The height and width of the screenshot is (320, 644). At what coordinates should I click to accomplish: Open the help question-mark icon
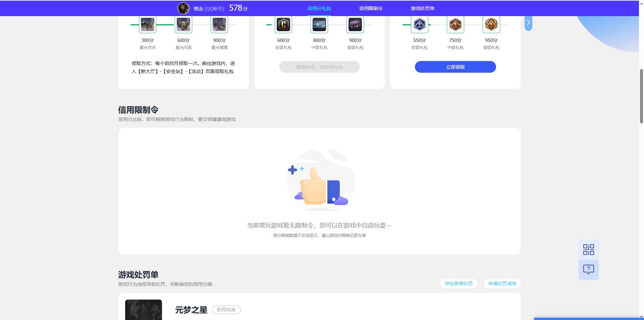click(589, 269)
